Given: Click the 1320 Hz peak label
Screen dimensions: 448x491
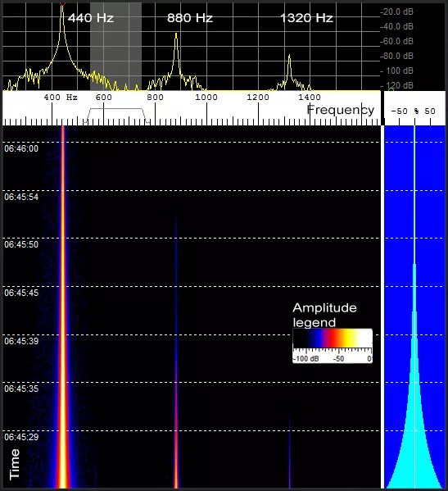Looking at the screenshot, I should [306, 18].
